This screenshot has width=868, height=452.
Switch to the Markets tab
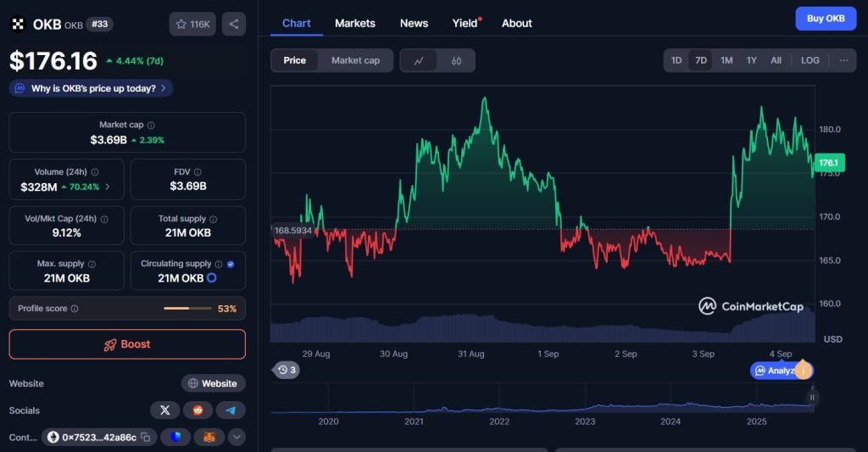(x=354, y=23)
